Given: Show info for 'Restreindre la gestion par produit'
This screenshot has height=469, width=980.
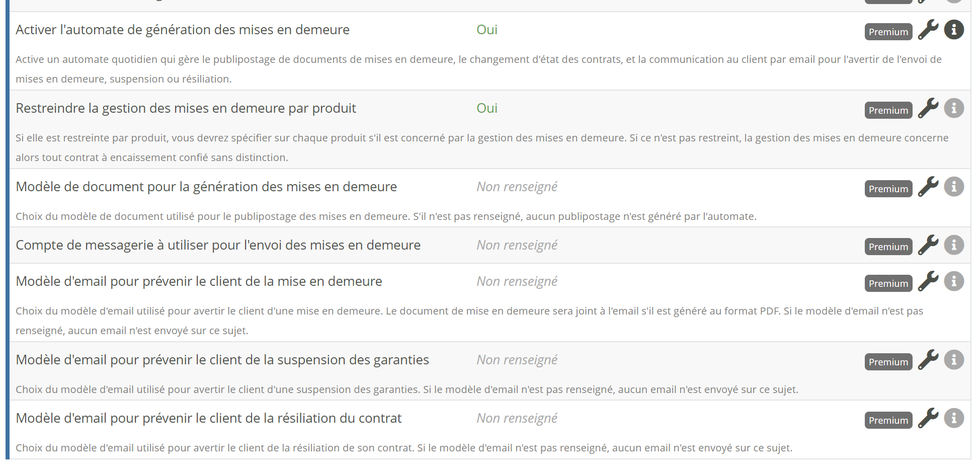Looking at the screenshot, I should (954, 108).
